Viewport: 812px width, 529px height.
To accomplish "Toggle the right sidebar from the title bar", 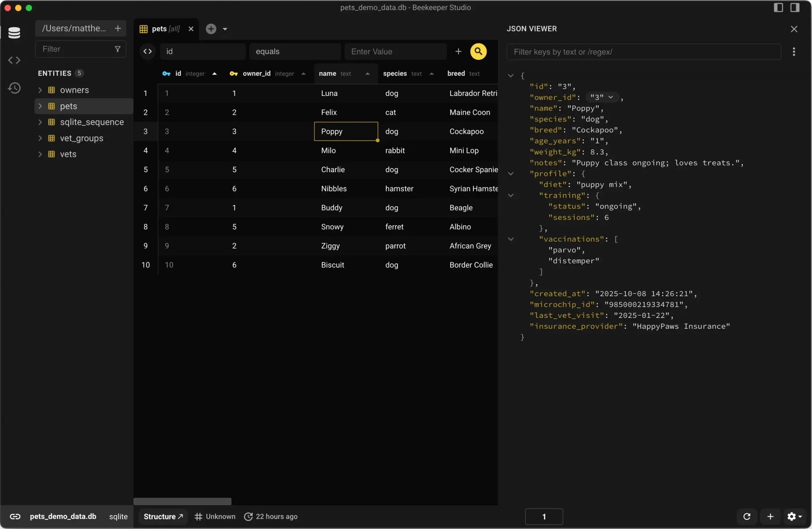I will coord(795,8).
